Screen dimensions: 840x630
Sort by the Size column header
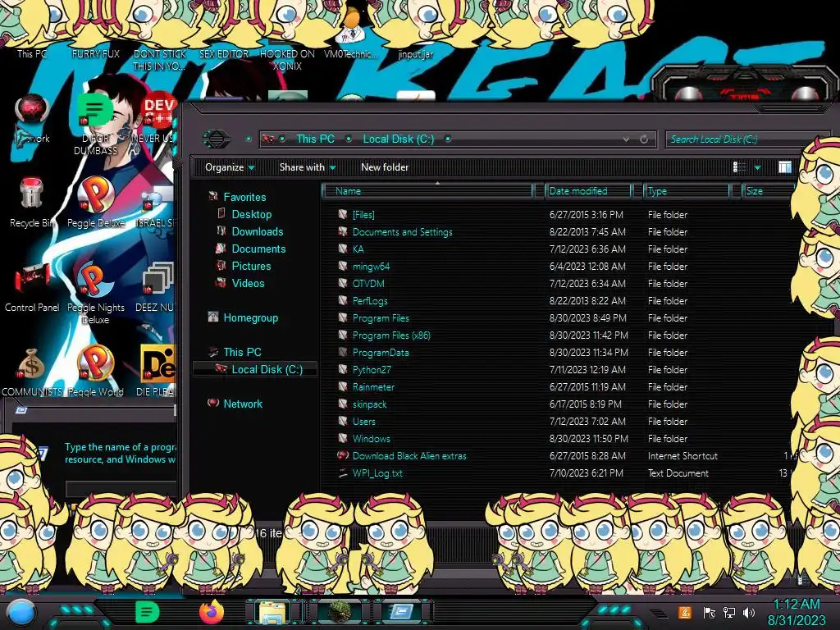pyautogui.click(x=768, y=191)
